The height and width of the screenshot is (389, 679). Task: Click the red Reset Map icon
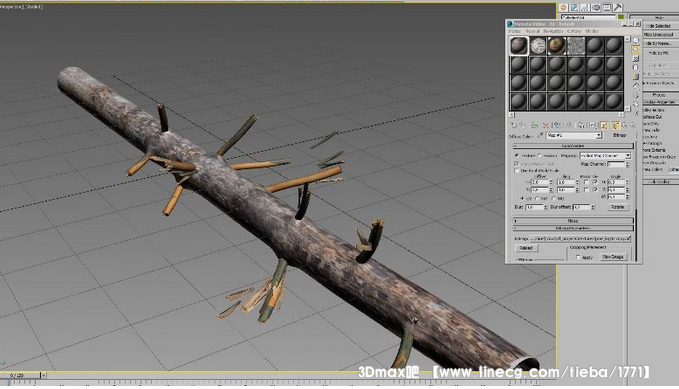point(546,125)
